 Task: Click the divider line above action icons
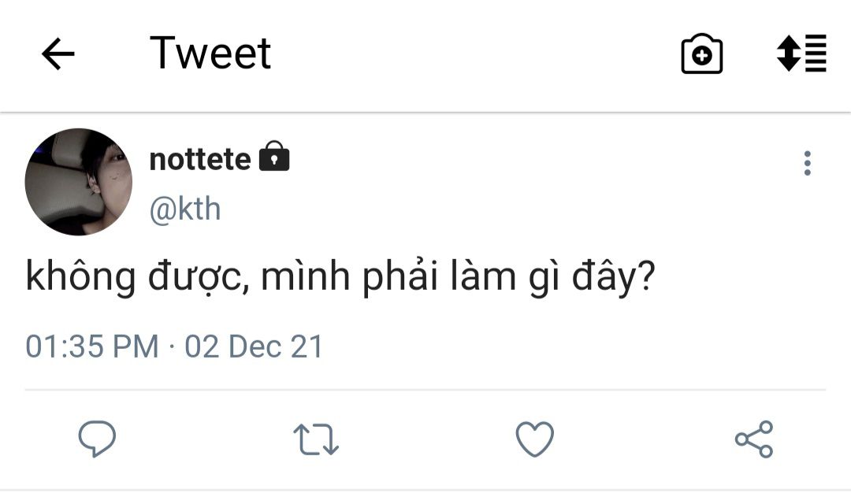(x=425, y=390)
